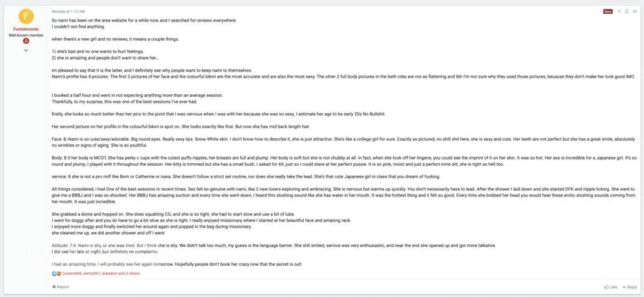Viewport: 644px width, 297px height.
Task: Like this post
Action: click(x=610, y=287)
